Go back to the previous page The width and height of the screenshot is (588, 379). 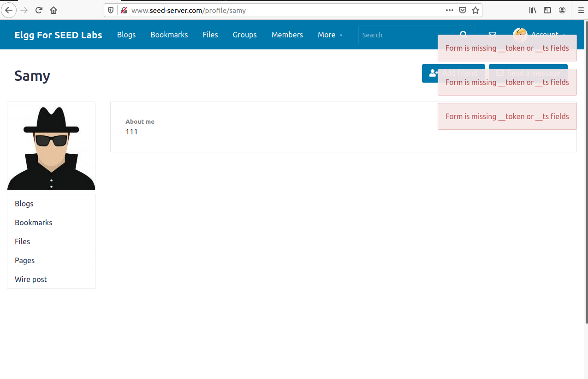(x=9, y=10)
